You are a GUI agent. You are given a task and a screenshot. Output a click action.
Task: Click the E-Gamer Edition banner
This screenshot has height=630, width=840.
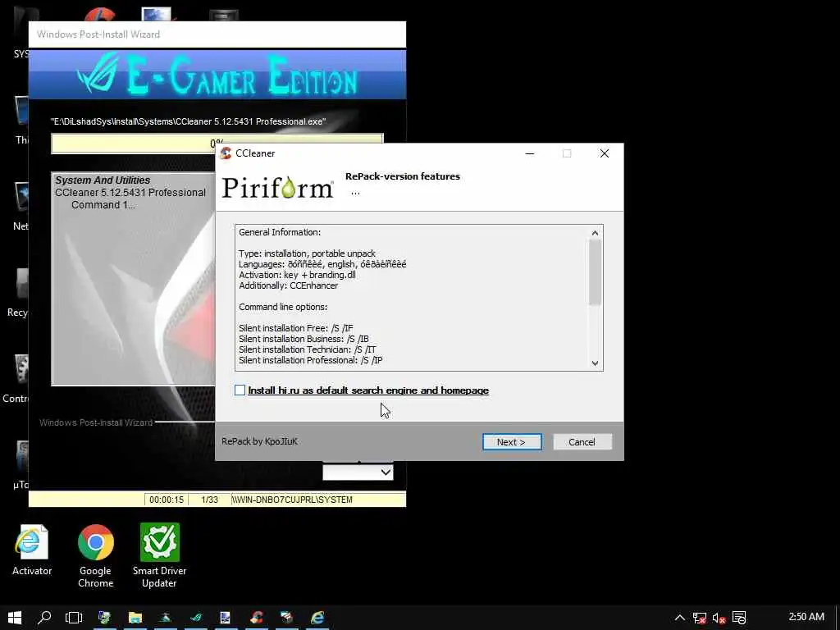[x=217, y=75]
